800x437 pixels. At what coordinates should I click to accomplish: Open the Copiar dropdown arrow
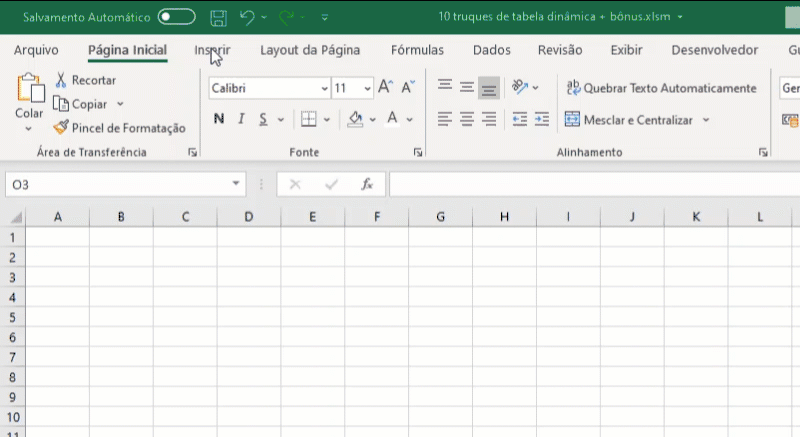[x=120, y=104]
